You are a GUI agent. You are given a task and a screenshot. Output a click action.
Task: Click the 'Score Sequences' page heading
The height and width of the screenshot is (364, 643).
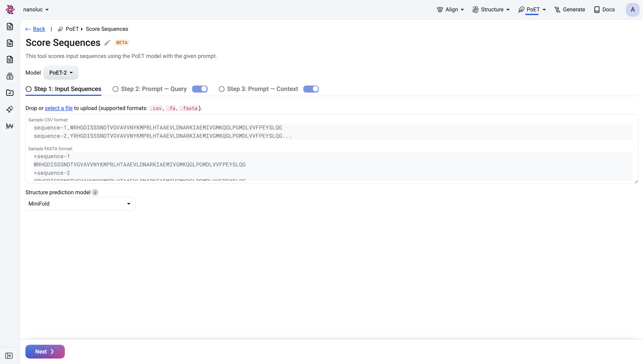point(63,43)
